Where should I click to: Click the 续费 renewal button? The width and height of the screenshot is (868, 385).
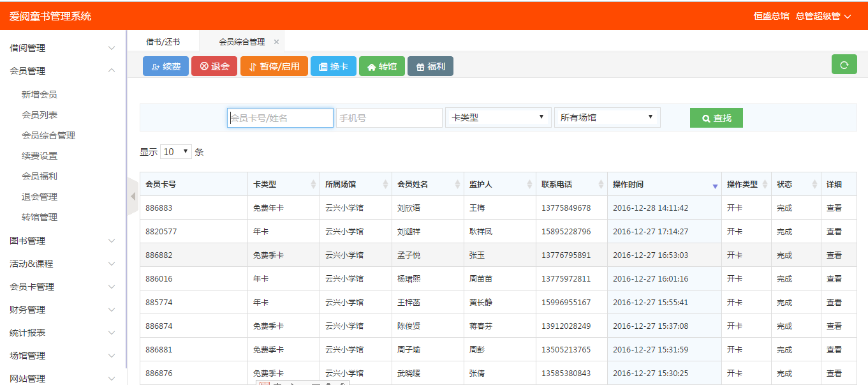(x=166, y=66)
